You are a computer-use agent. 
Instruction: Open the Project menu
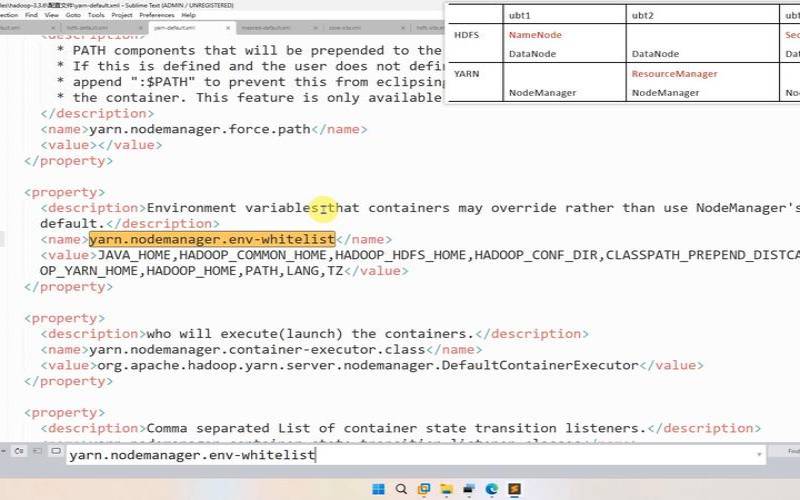[x=122, y=16]
